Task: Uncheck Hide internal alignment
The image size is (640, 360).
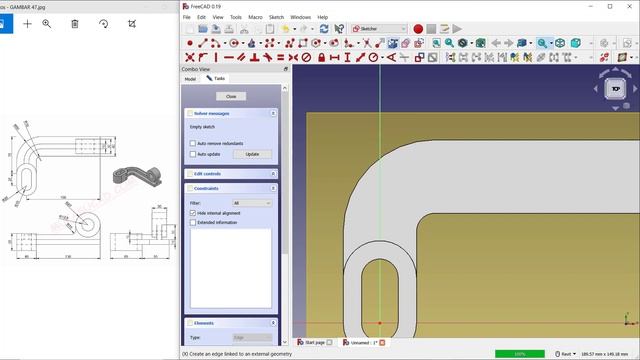Action: [193, 213]
